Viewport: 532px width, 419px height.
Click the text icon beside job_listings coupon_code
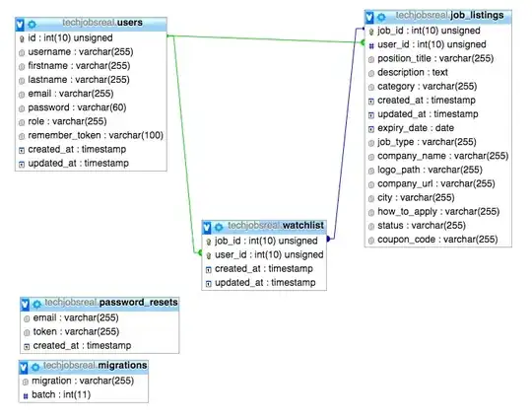[371, 241]
